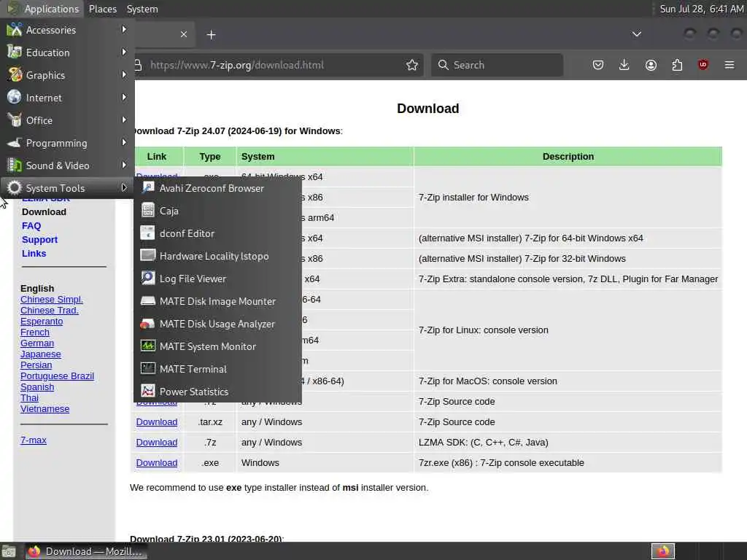The width and height of the screenshot is (747, 560).
Task: Open the list all tabs dropdown
Action: (636, 34)
